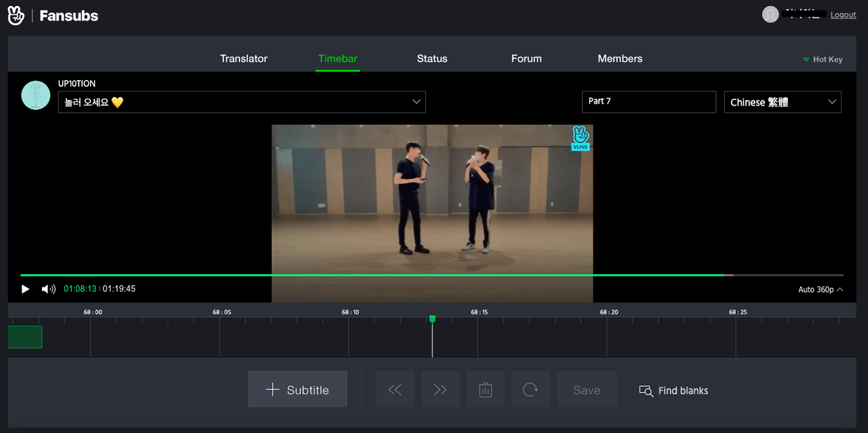Click the 68:05 timeline ruler label
This screenshot has height=433, width=868.
click(x=222, y=312)
